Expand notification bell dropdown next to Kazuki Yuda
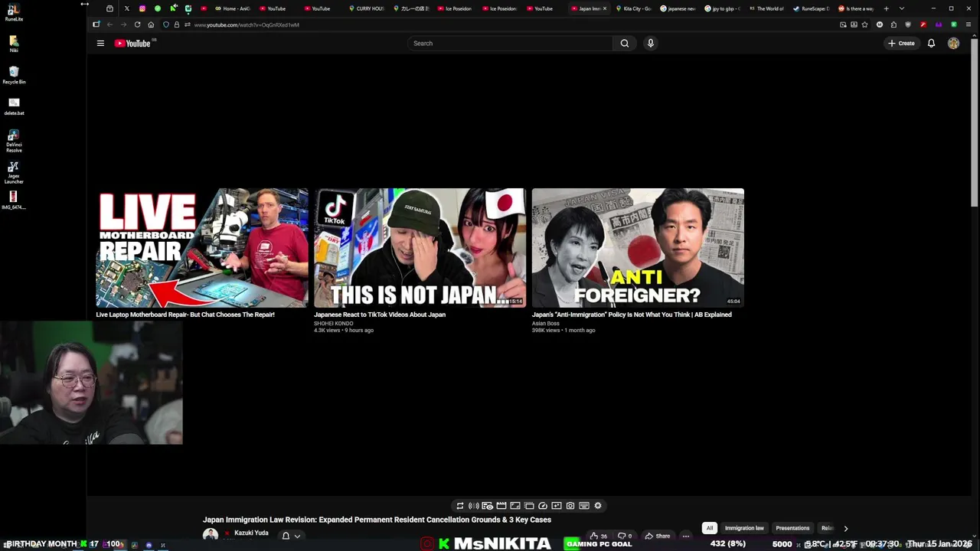Image resolution: width=980 pixels, height=551 pixels. 291,536
